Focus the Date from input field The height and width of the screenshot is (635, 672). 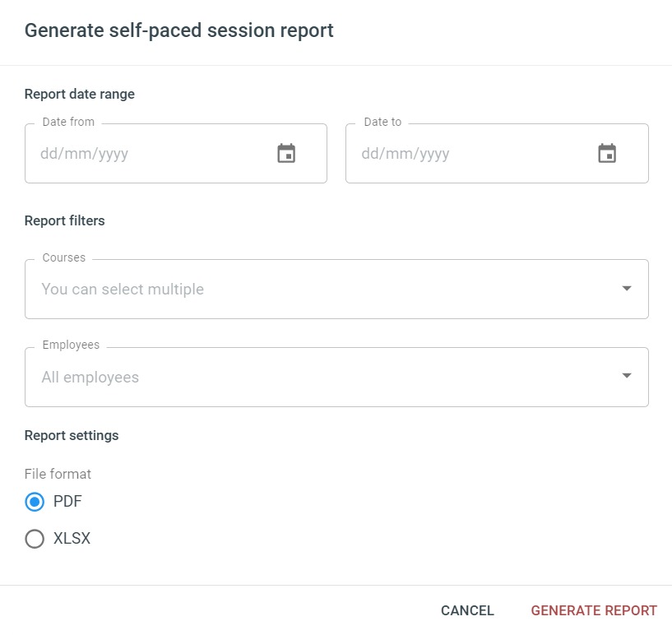pyautogui.click(x=176, y=153)
